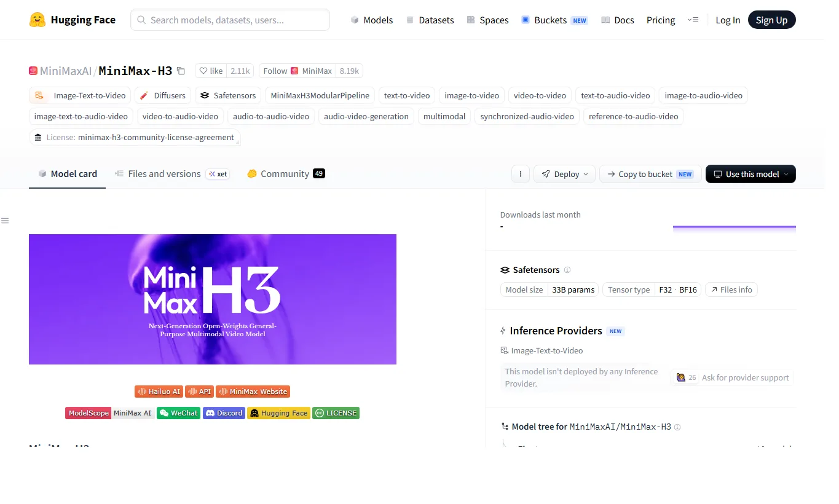Click the downloads last month chart
Viewport: 839px width, 504px height.
735,227
